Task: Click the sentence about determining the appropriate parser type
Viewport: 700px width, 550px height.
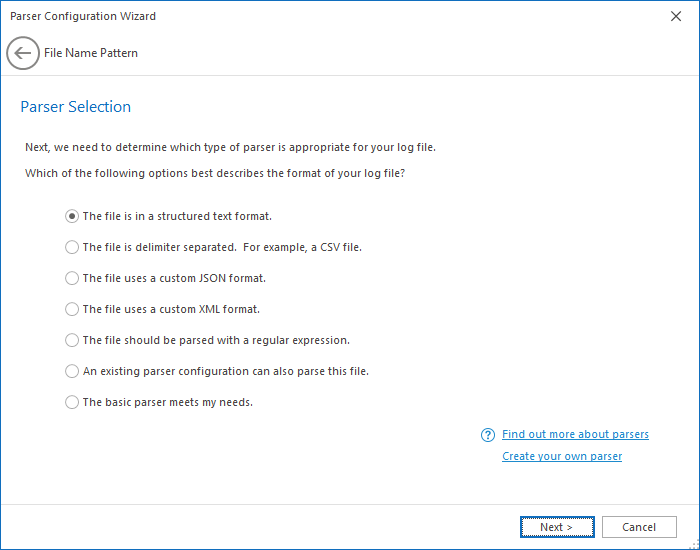Action: point(230,147)
